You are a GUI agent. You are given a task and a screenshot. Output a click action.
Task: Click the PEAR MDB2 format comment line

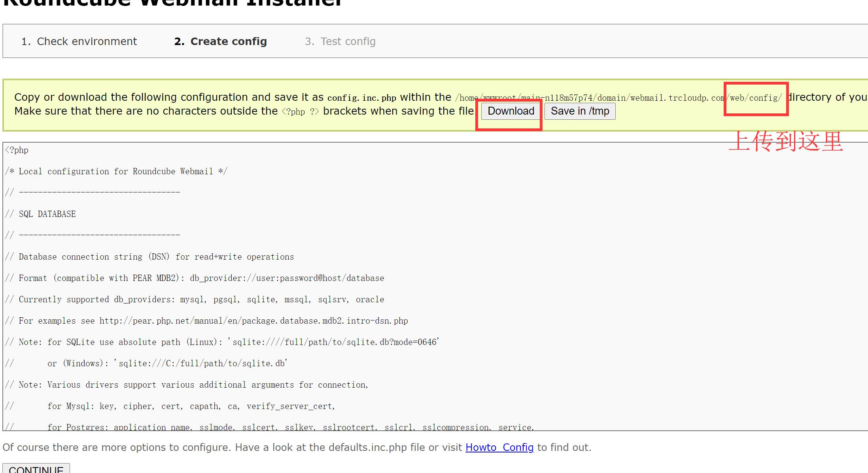pyautogui.click(x=195, y=278)
